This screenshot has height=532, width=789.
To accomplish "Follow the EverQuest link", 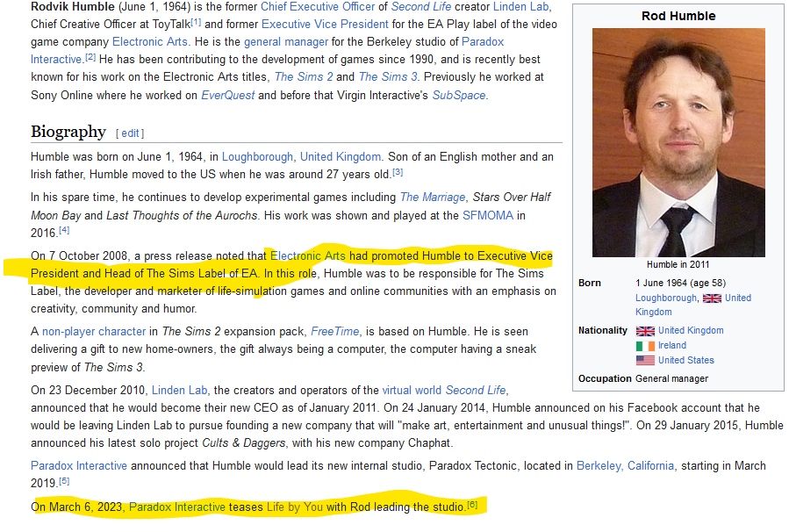I will pyautogui.click(x=228, y=95).
